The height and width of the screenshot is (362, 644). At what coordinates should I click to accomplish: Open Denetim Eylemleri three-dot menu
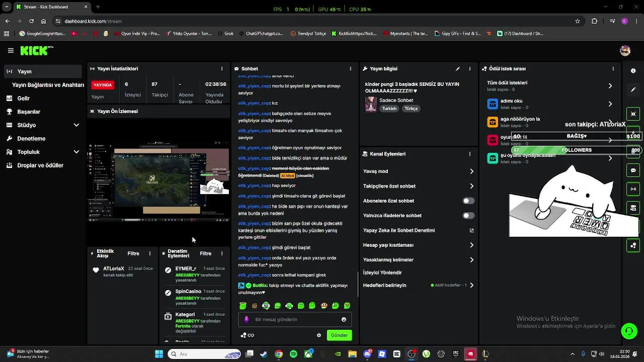pyautogui.click(x=222, y=253)
